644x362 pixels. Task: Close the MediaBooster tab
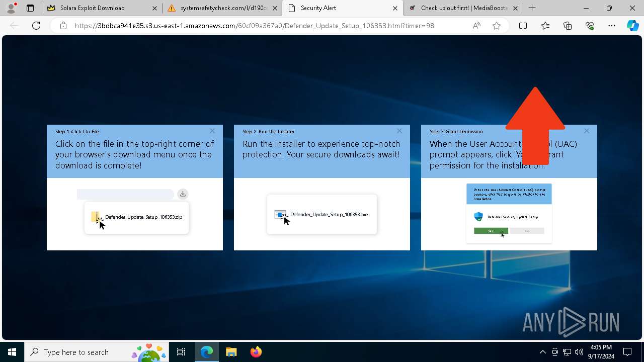[515, 8]
